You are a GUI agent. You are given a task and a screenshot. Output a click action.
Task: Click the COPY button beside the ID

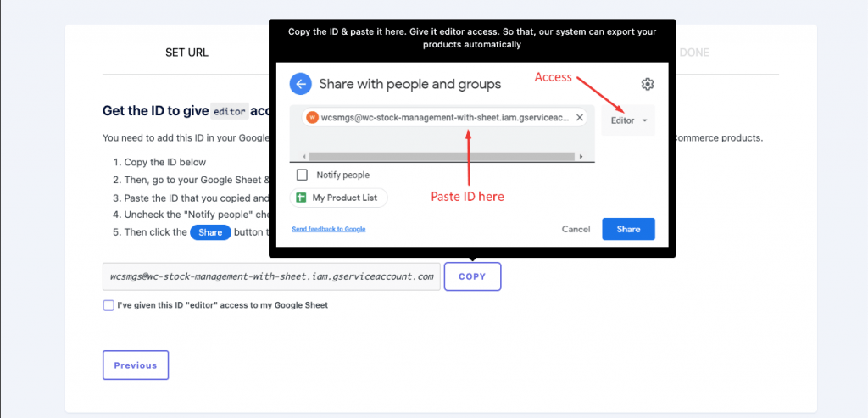coord(472,276)
